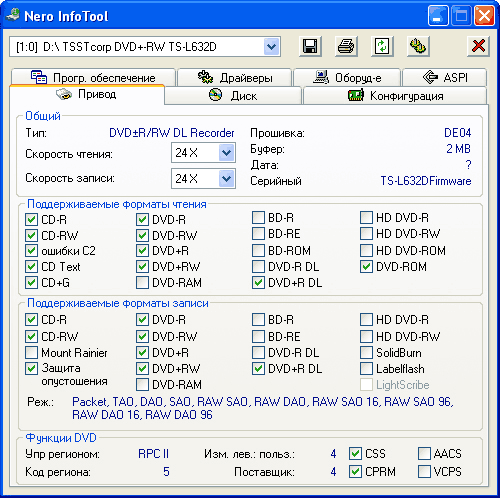500x498 pixels.
Task: Toggle DVD-ROM checkbox
Action: [x=366, y=267]
